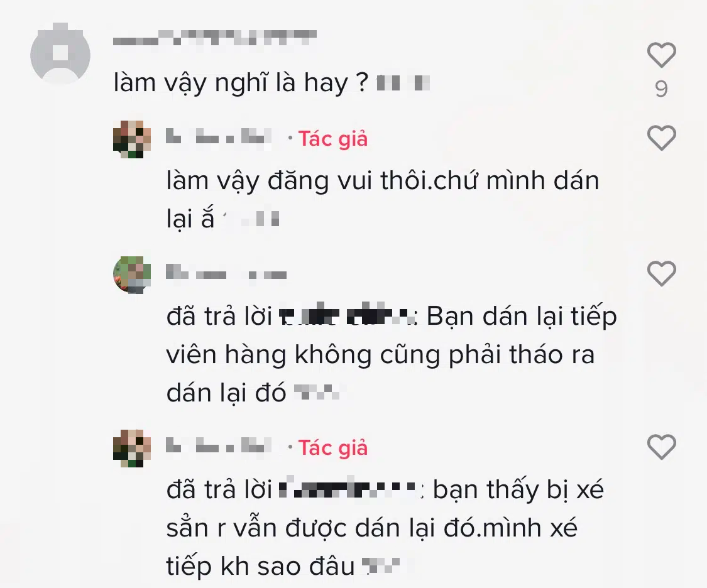Screen dimensions: 707x588
Task: Heart the author's reply "bạn thấy bị xé sẵn"
Action: coord(662,447)
